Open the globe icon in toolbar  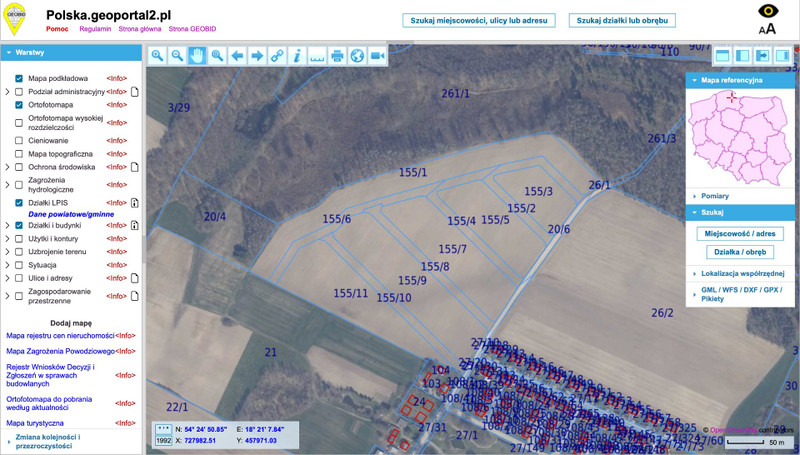point(357,56)
